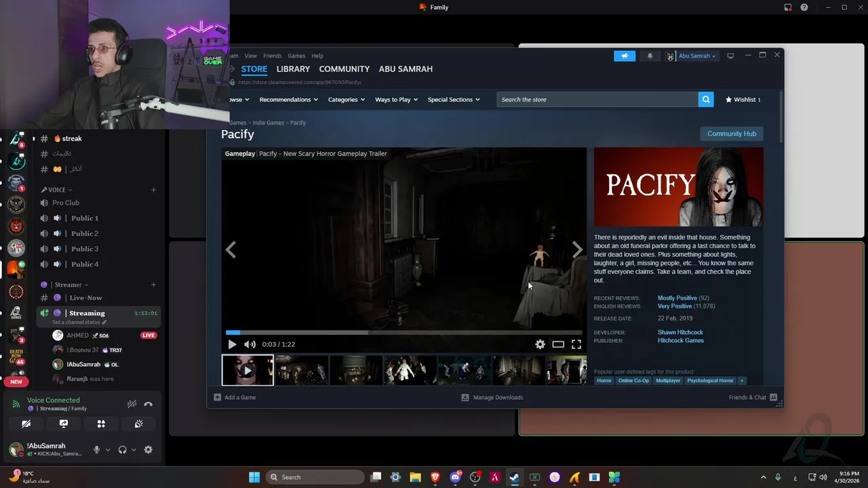Image resolution: width=868 pixels, height=488 pixels.
Task: Open Steam COMMUNITY tab
Action: coord(344,69)
